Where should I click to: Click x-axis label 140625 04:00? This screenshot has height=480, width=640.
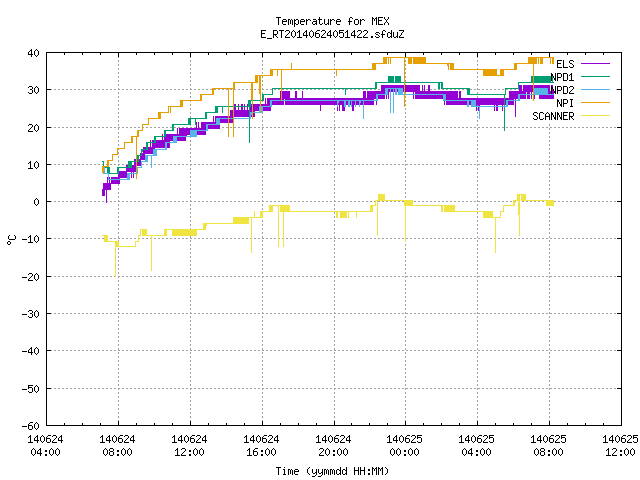pos(476,446)
